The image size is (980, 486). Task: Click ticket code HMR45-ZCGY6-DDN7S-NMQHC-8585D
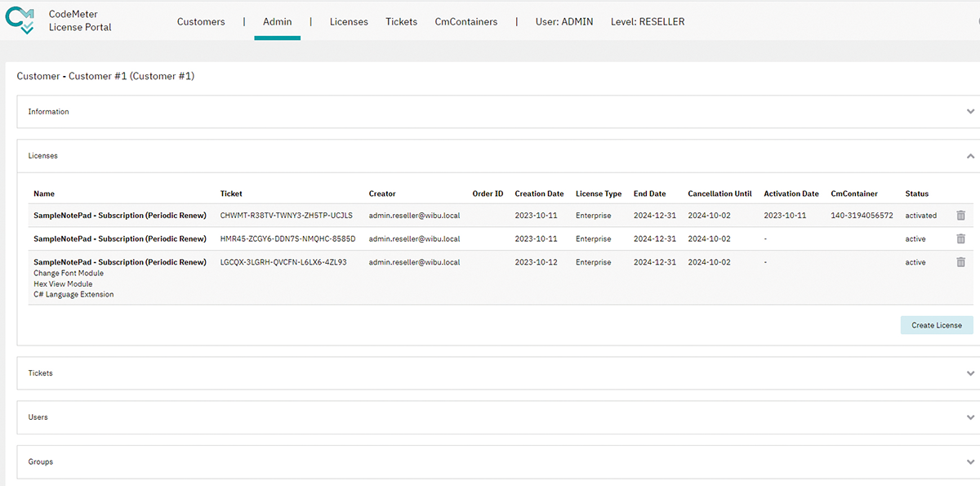pyautogui.click(x=288, y=239)
